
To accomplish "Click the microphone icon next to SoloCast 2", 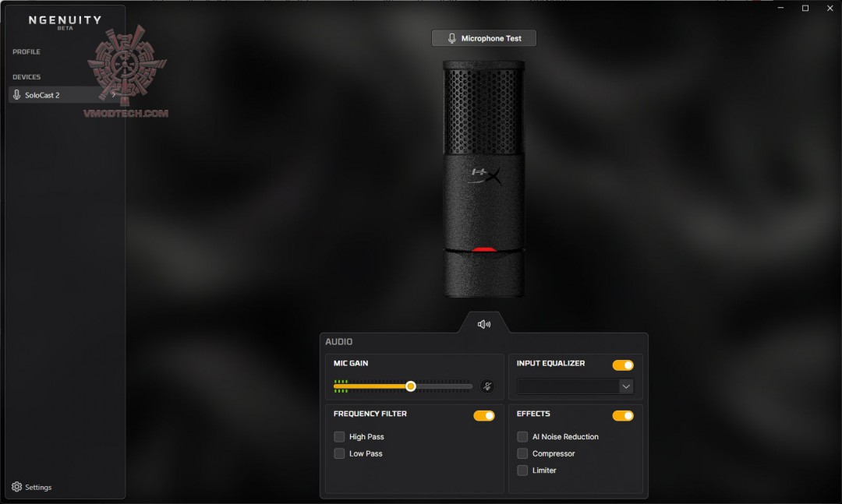I will click(16, 95).
